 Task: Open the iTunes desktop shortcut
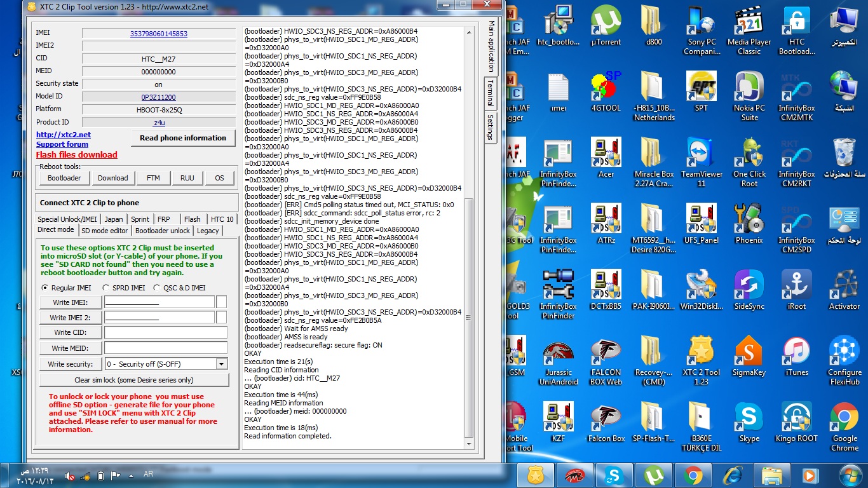tap(797, 356)
